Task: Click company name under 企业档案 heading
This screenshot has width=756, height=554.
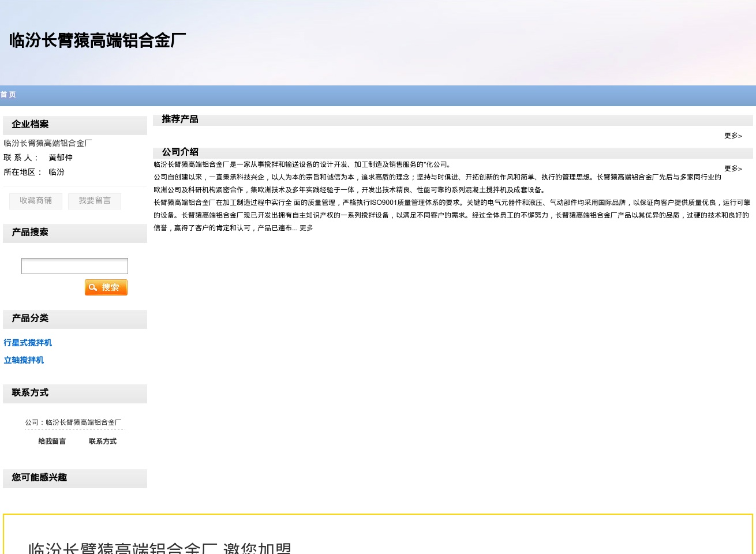Action: pyautogui.click(x=48, y=143)
